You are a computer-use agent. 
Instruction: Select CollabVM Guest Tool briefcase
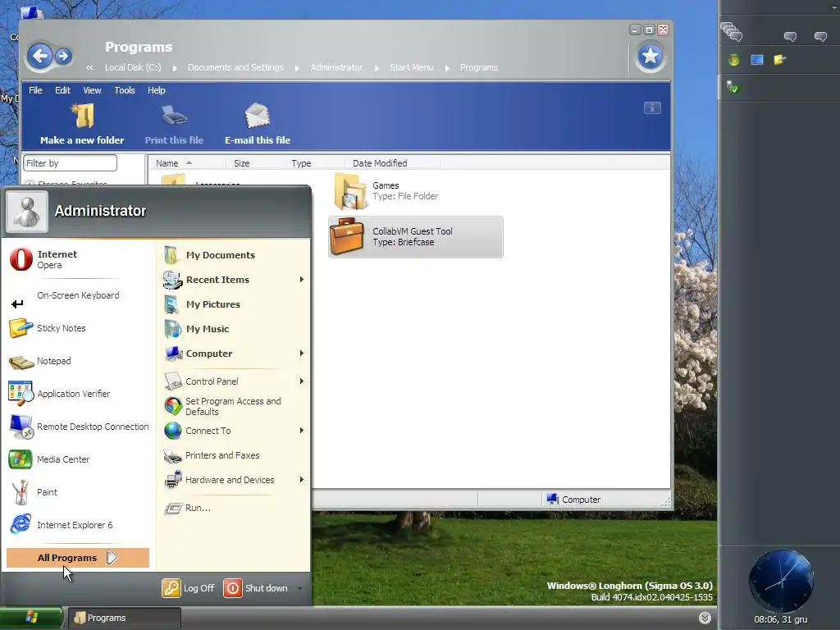[x=416, y=237]
